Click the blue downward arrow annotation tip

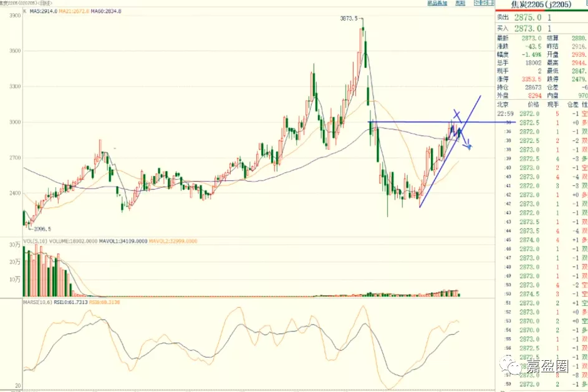pos(469,147)
